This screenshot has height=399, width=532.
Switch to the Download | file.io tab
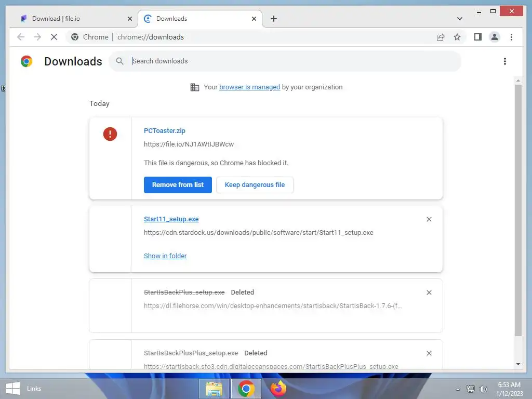(x=73, y=19)
